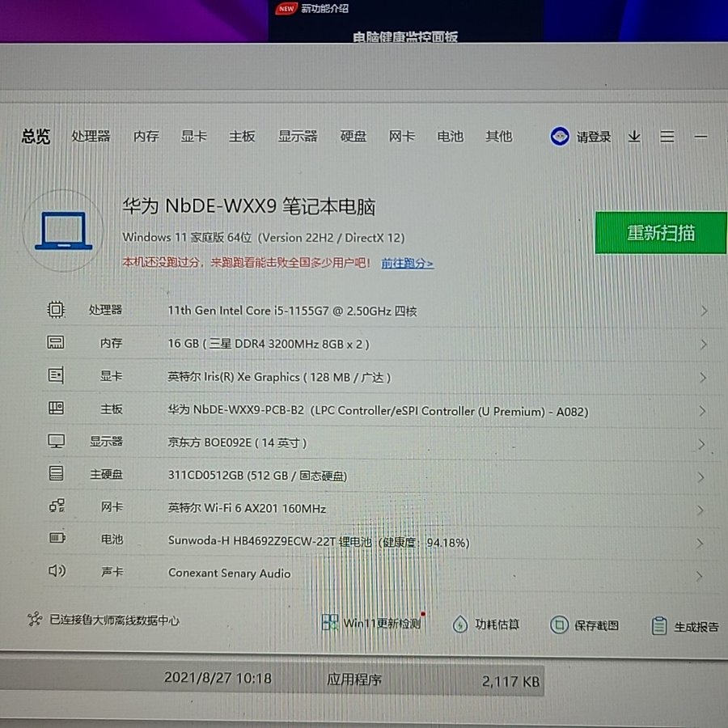Click the green 重新扫描 button

click(660, 233)
